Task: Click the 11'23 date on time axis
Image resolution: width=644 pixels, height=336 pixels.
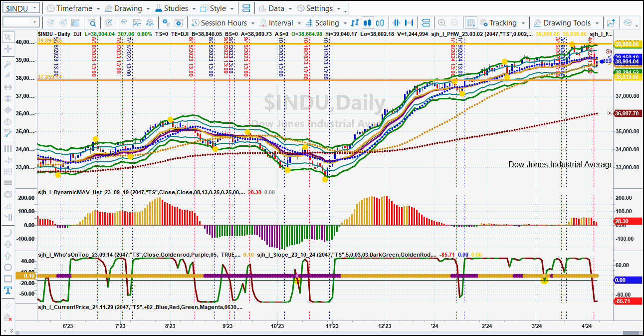Action: pos(332,326)
